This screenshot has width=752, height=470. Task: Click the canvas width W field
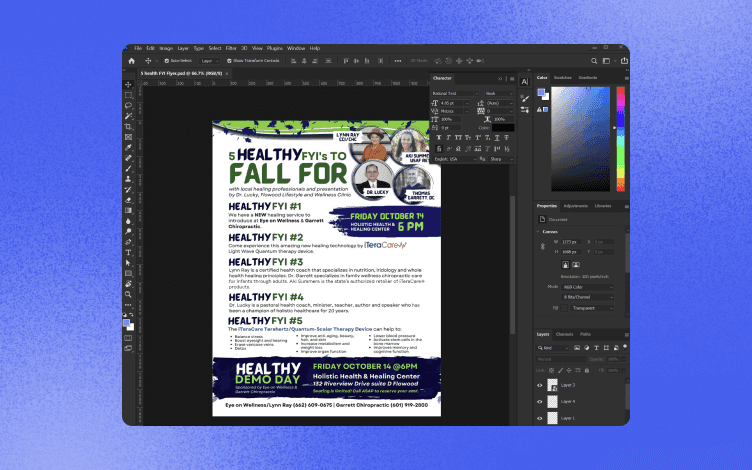coord(571,242)
